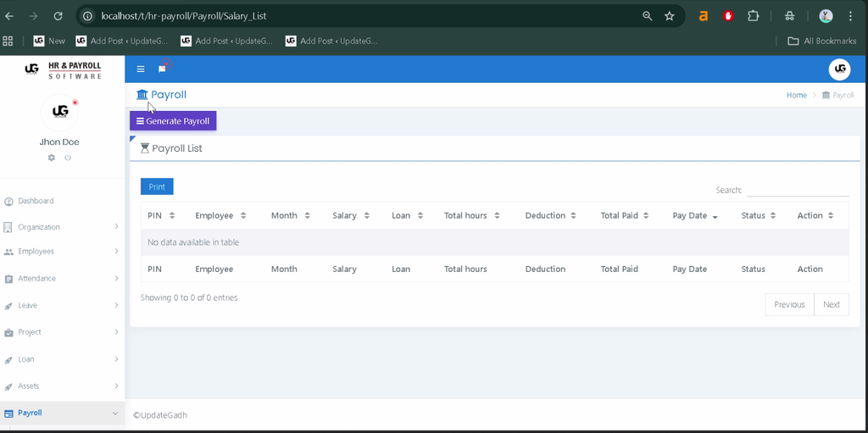Expand the Attendance menu chevron

point(116,278)
